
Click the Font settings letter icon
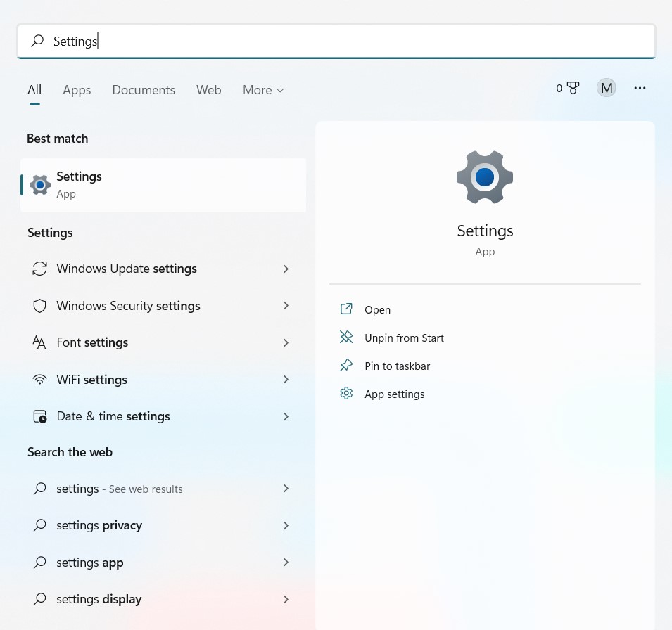pyautogui.click(x=40, y=342)
